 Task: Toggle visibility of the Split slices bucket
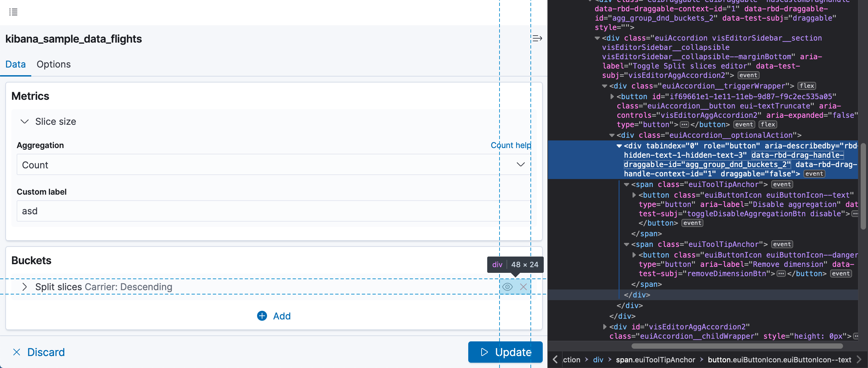tap(507, 287)
